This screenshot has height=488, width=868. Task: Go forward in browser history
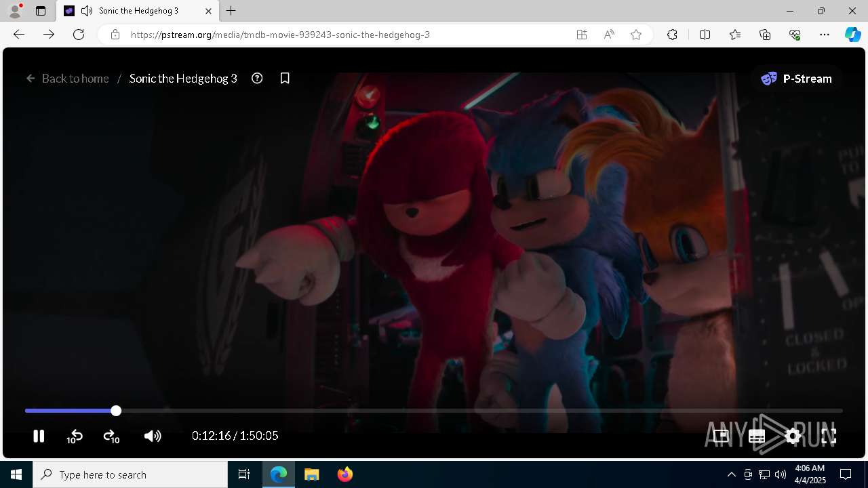tap(49, 35)
